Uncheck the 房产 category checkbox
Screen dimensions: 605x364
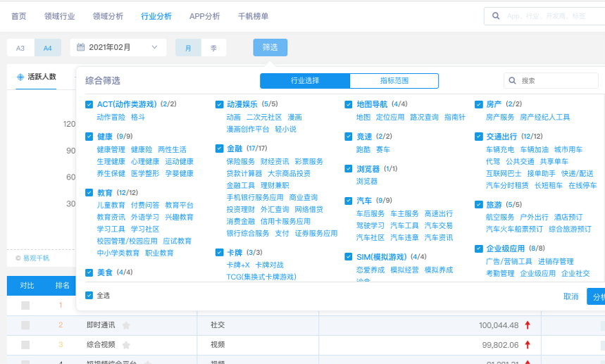479,104
